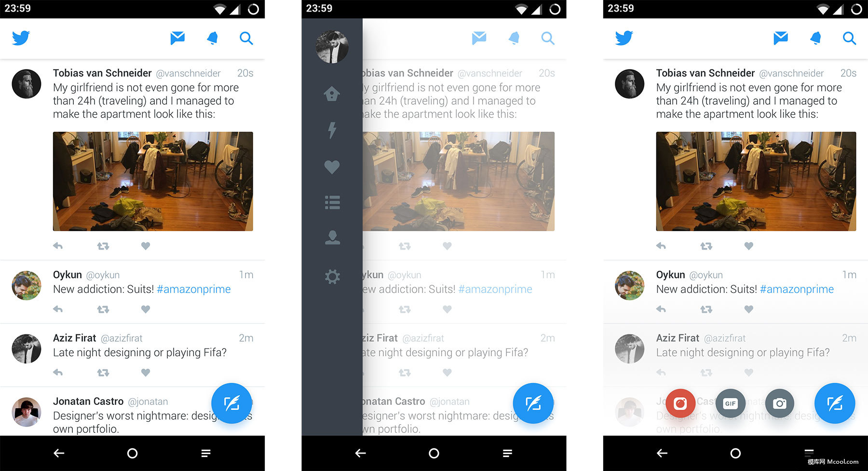The height and width of the screenshot is (471, 868).
Task: Select the lightning bolt moments icon in sidebar
Action: [332, 130]
